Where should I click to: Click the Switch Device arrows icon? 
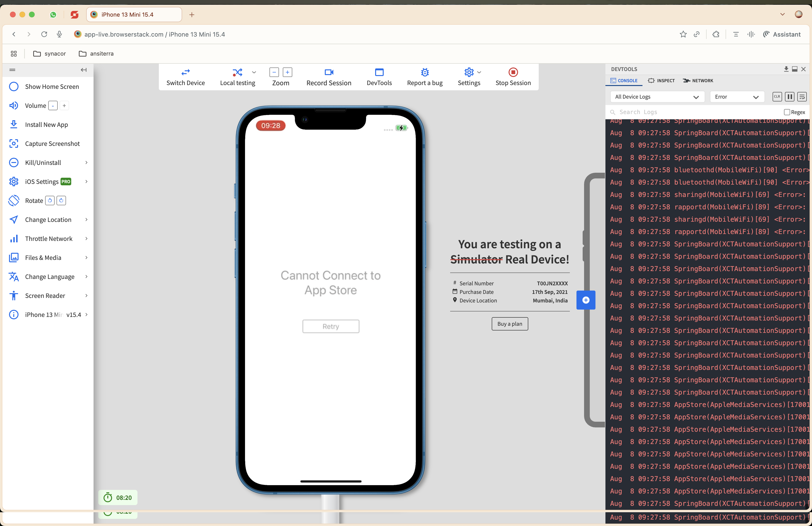click(x=185, y=72)
